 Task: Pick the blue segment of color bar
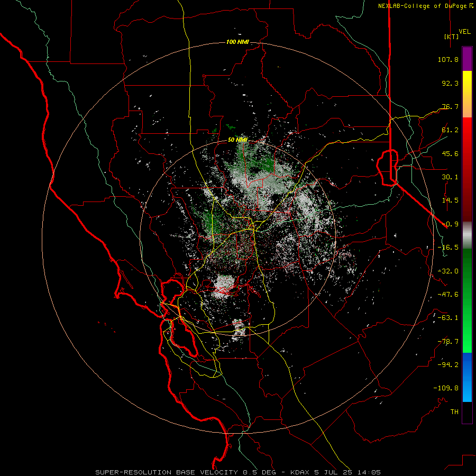click(467, 377)
